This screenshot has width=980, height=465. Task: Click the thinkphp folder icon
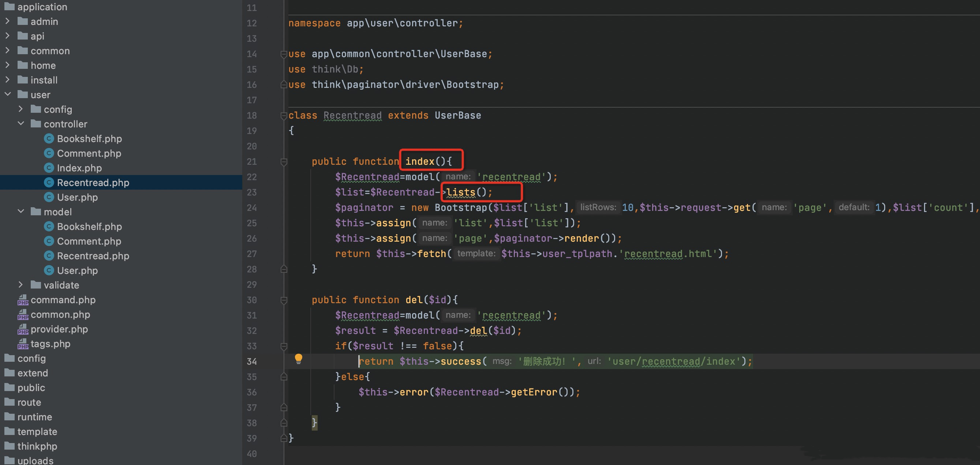pos(10,446)
